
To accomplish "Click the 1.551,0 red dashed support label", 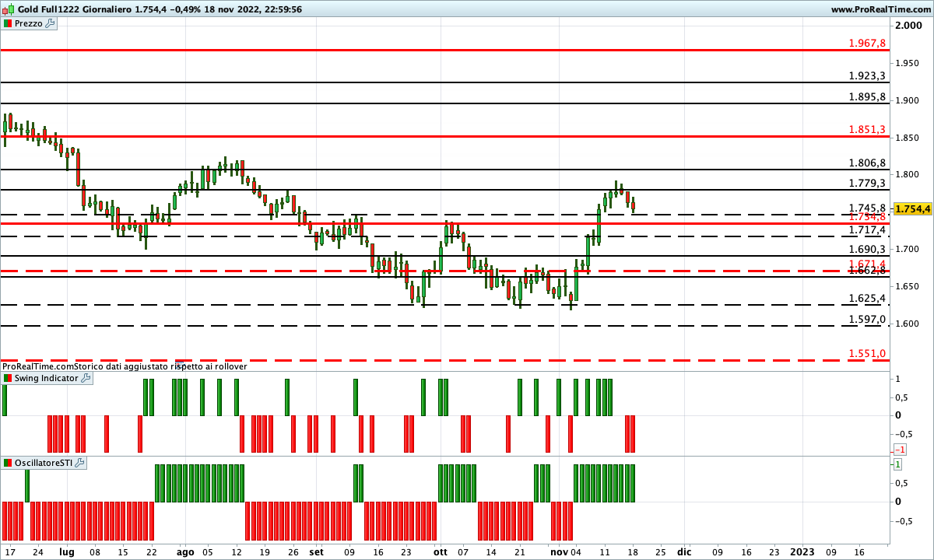I will click(868, 354).
